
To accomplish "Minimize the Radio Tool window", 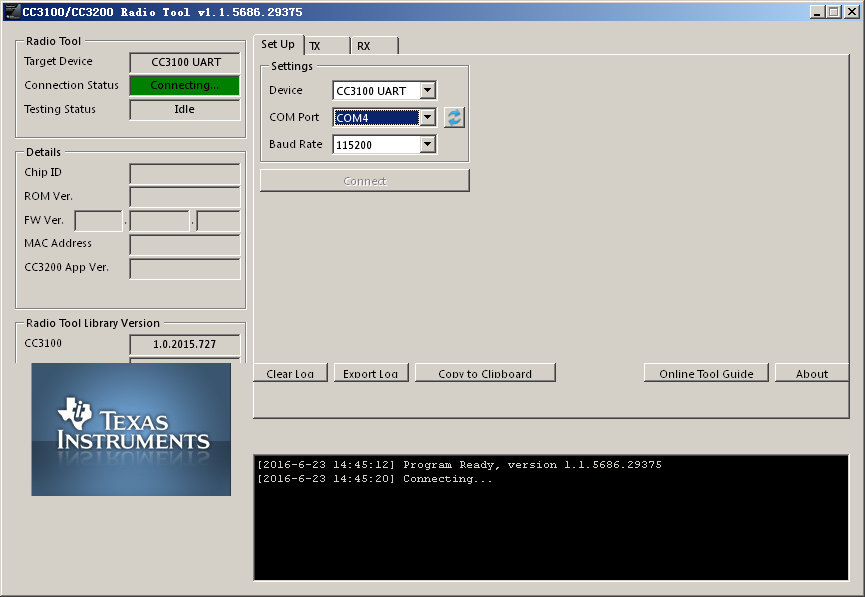I will coord(817,12).
